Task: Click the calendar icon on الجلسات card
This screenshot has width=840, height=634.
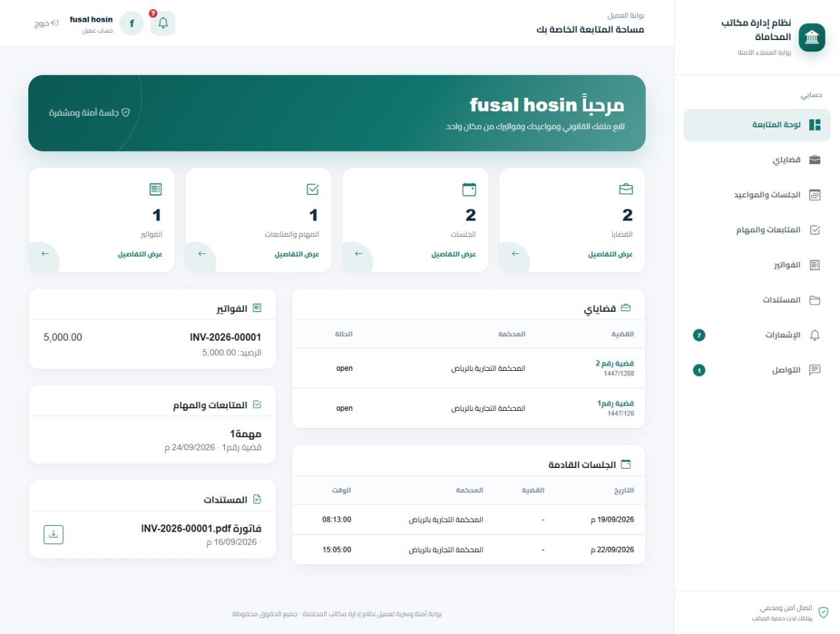Action: point(469,189)
